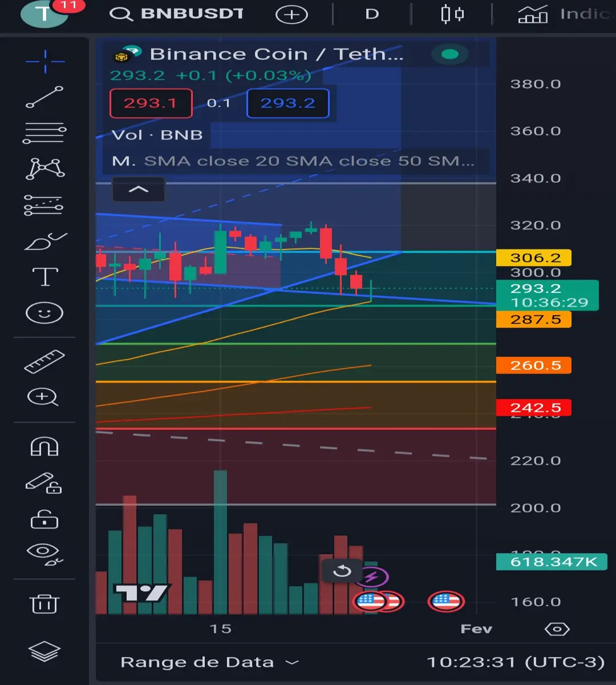Click the current price 293.2 countdown label

pos(548,295)
